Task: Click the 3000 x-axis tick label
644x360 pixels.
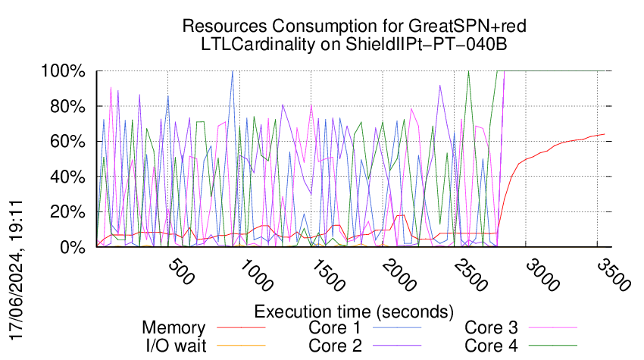Action: point(542,275)
